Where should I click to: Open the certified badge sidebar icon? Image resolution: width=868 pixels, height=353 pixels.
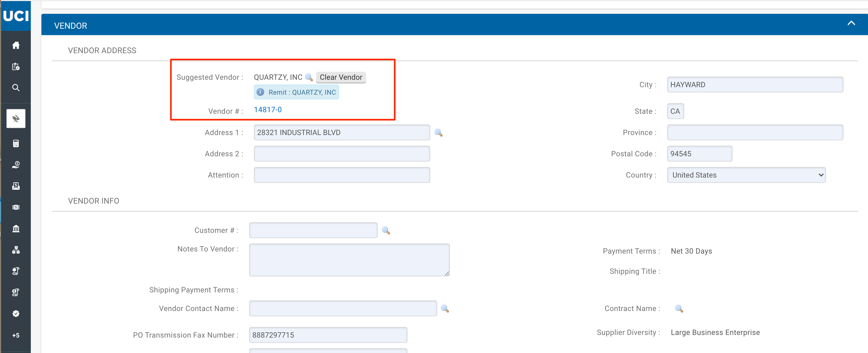pyautogui.click(x=16, y=314)
